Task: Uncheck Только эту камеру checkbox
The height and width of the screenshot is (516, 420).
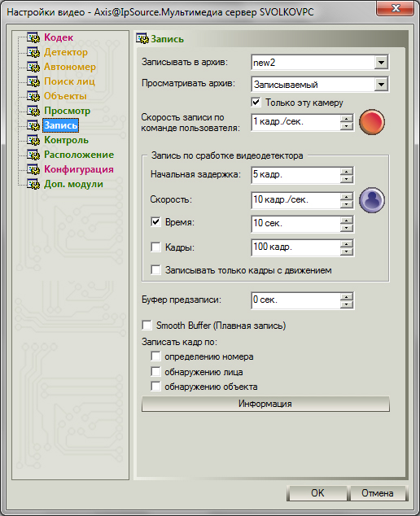Action: click(256, 103)
